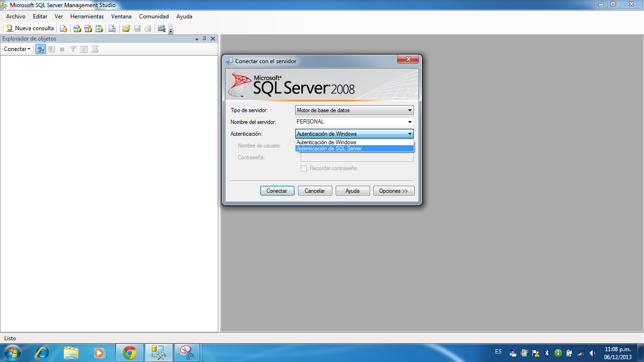Click the Analysis Services MDX query icon
Viewport: 644px width, 362px height.
77,28
